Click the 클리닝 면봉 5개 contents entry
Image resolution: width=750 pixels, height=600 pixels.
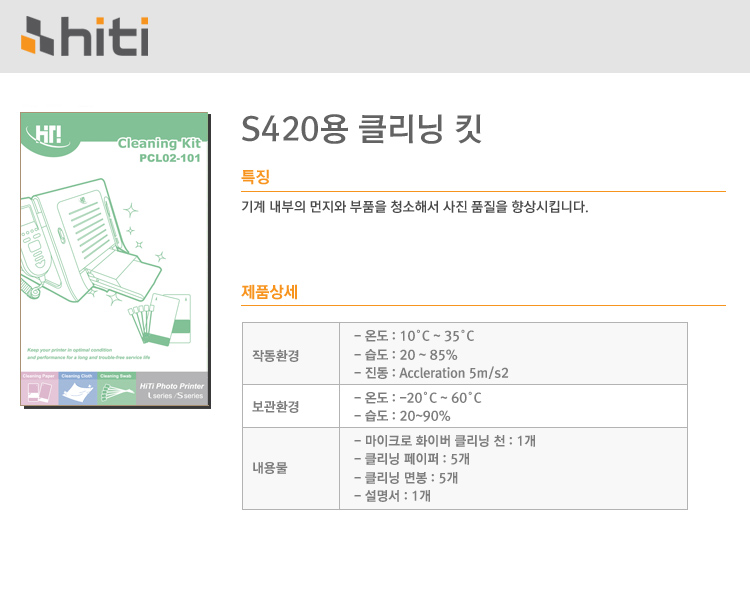pyautogui.click(x=411, y=477)
